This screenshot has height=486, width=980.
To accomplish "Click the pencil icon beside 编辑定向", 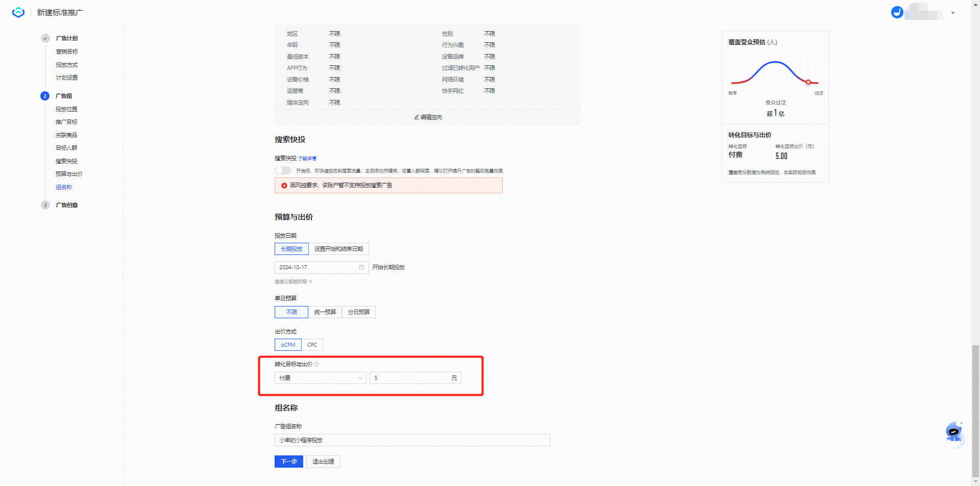I will 416,117.
